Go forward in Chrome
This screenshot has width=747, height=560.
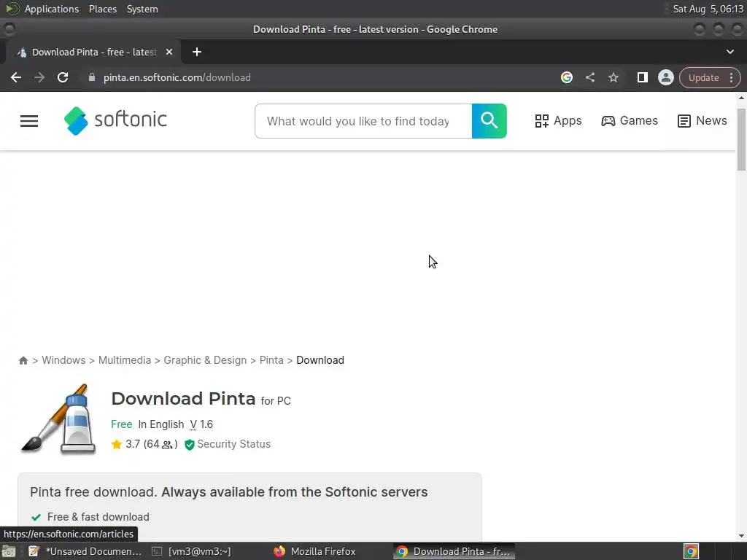tap(39, 77)
